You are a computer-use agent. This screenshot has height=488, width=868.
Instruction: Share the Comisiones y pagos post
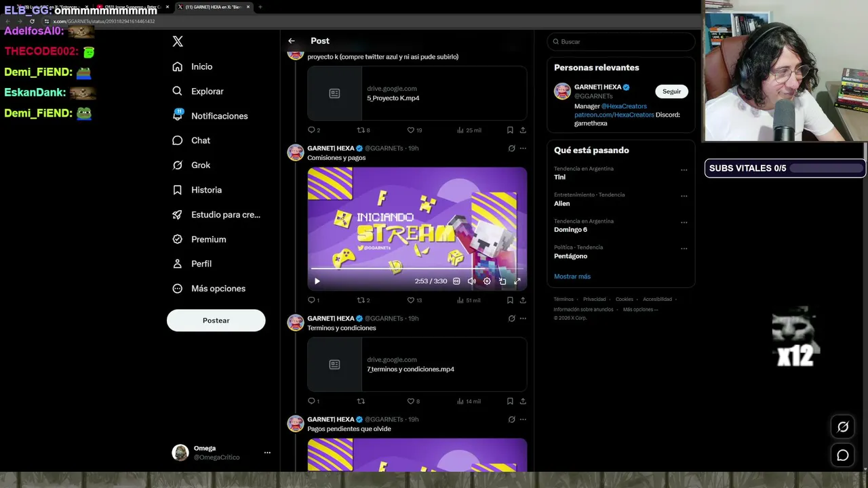pyautogui.click(x=523, y=300)
